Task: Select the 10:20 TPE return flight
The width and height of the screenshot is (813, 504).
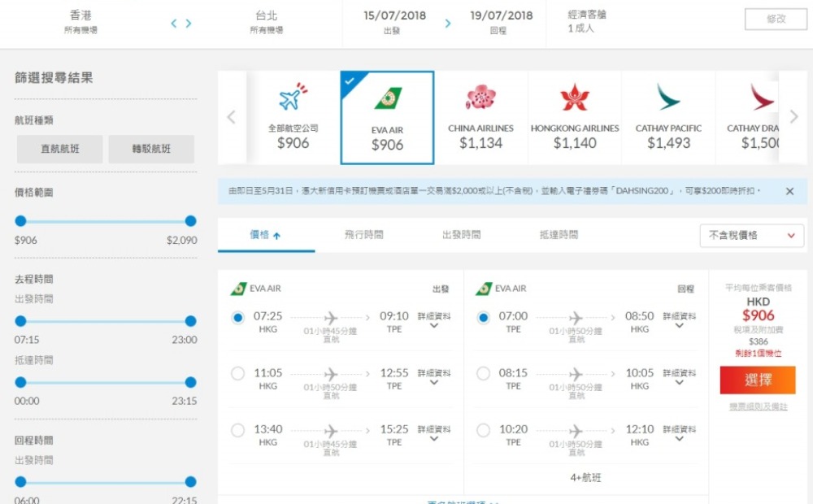Action: tap(483, 430)
